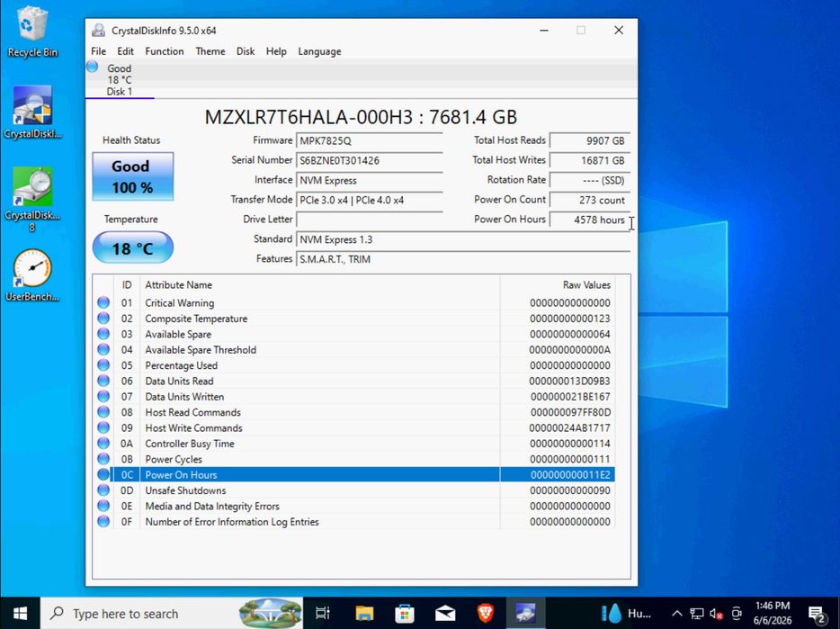Screen dimensions: 840x629
Task: Click the CrystalDiskInfo taskbar button
Action: (525, 613)
